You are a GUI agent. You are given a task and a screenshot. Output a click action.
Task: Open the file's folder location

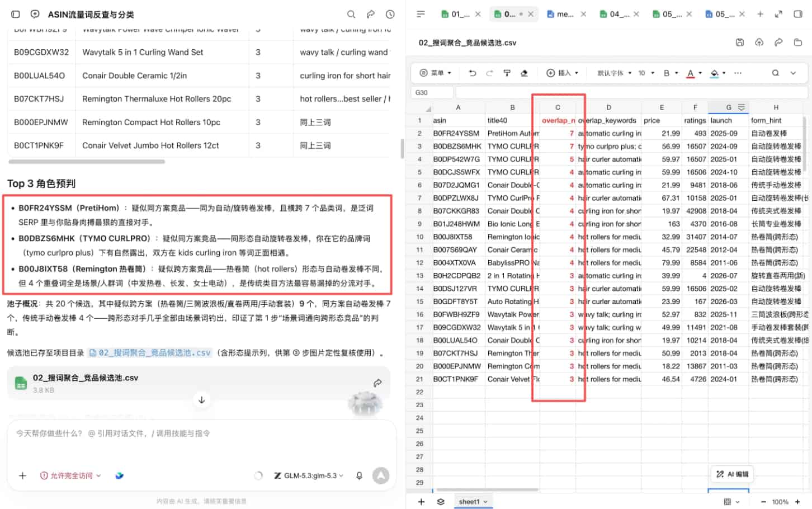tap(798, 42)
